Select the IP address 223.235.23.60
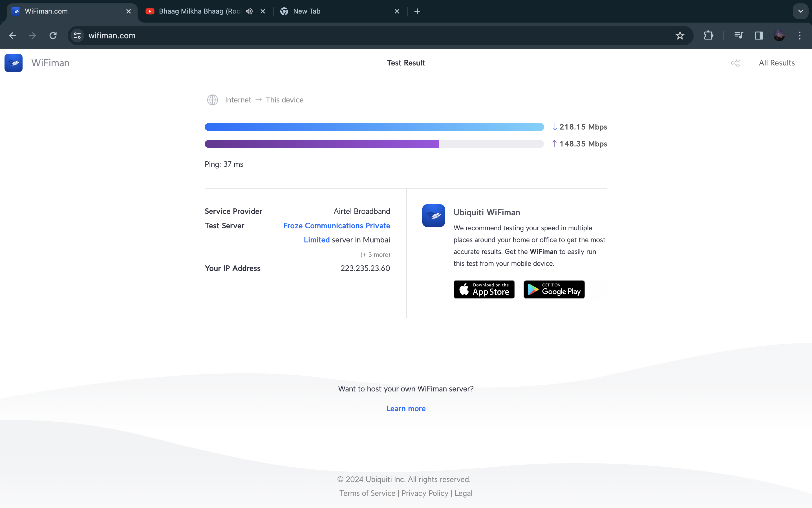 (x=365, y=268)
